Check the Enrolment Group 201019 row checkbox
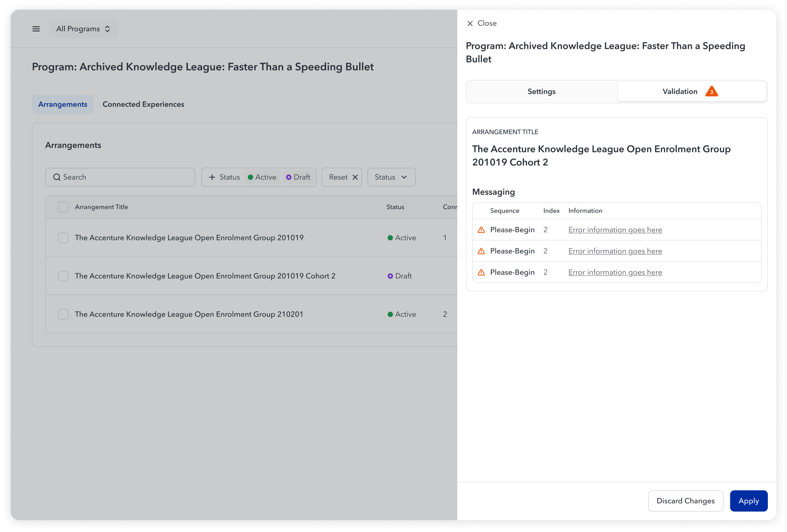The height and width of the screenshot is (532, 787). click(x=63, y=238)
